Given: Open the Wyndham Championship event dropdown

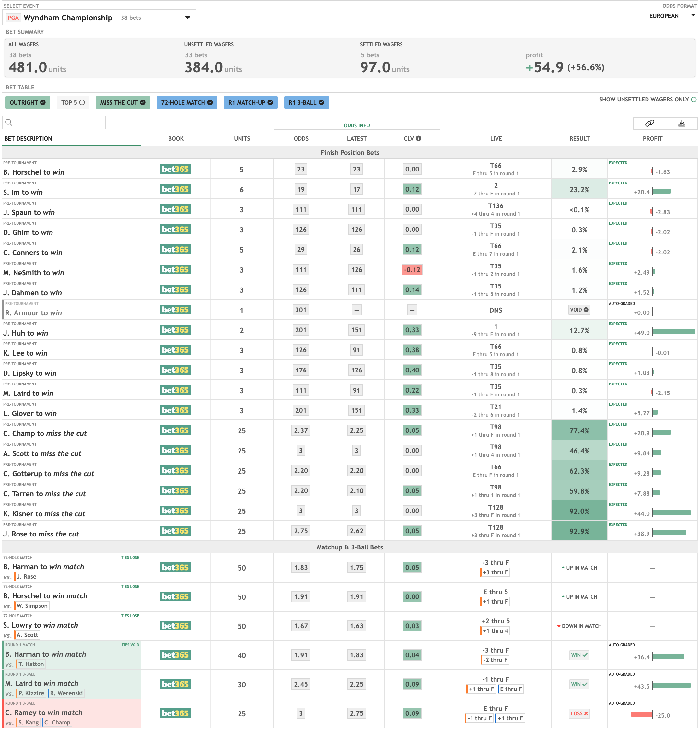Looking at the screenshot, I should (99, 18).
